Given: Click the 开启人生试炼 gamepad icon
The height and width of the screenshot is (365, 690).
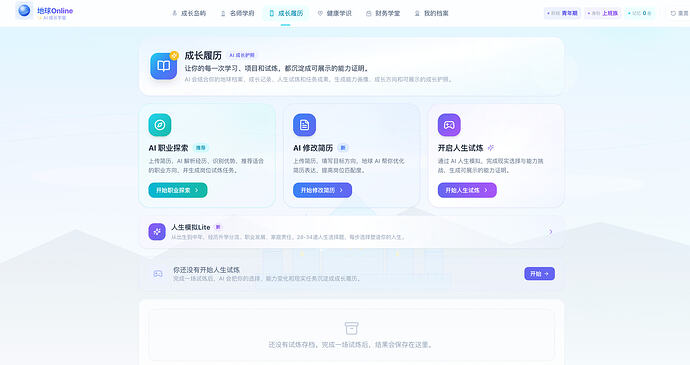Looking at the screenshot, I should 449,125.
